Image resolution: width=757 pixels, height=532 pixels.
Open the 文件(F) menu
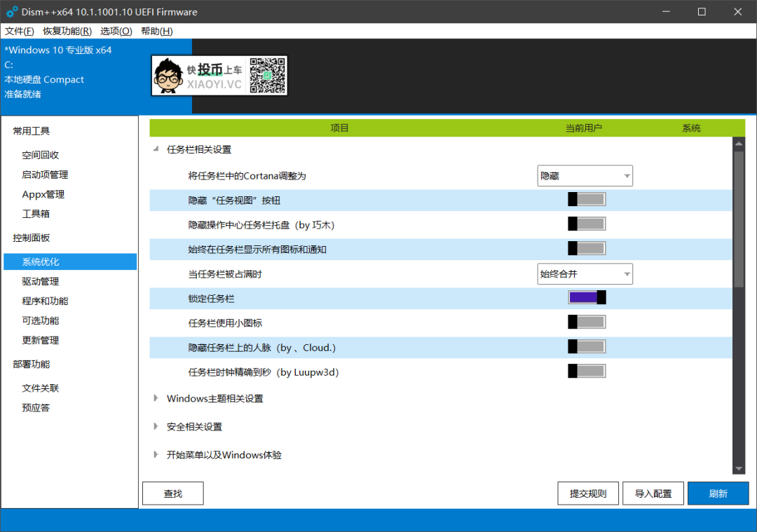click(x=20, y=31)
